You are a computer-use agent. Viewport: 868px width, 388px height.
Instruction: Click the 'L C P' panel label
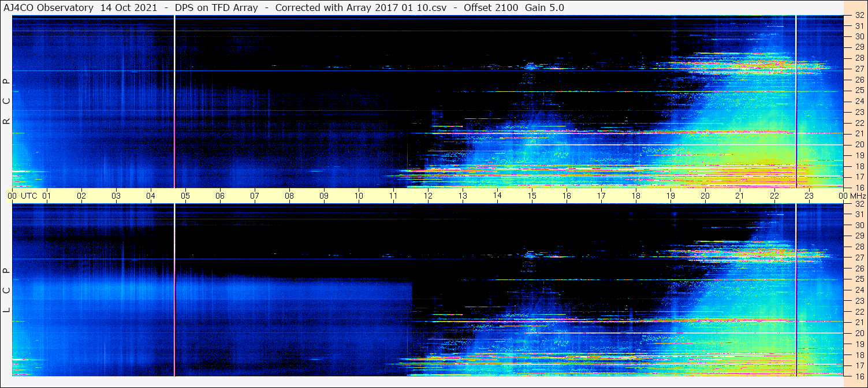[x=6, y=290]
